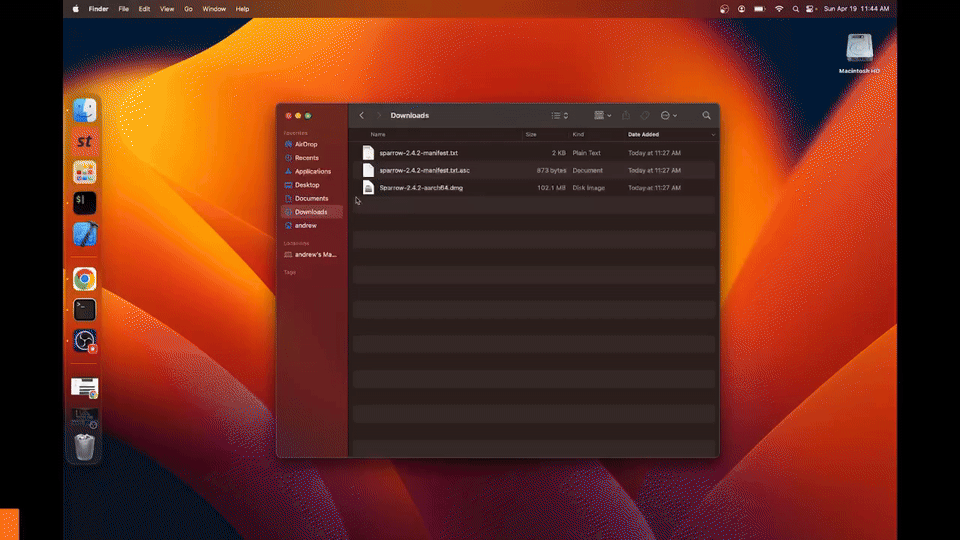Select AirDrop in the sidebar
This screenshot has height=540, width=960.
click(x=305, y=144)
